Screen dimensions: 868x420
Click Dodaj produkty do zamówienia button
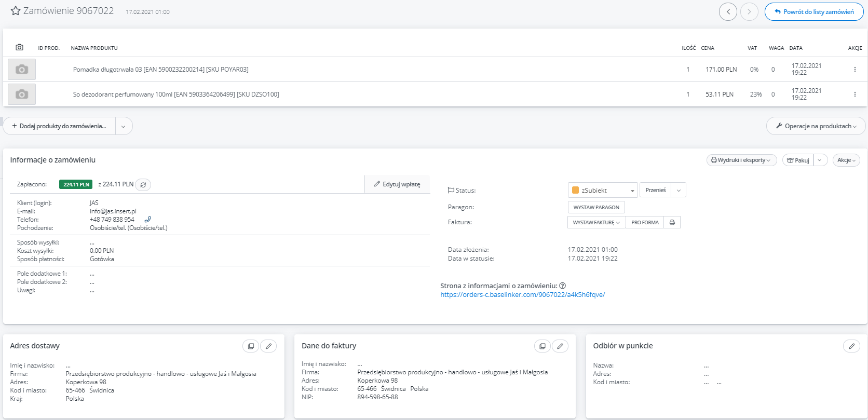(59, 126)
